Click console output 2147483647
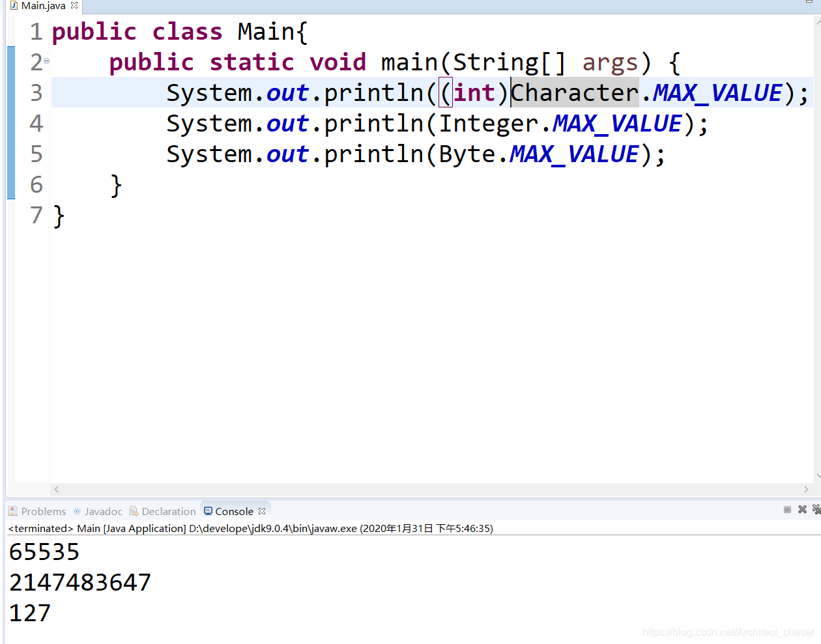 (x=80, y=582)
